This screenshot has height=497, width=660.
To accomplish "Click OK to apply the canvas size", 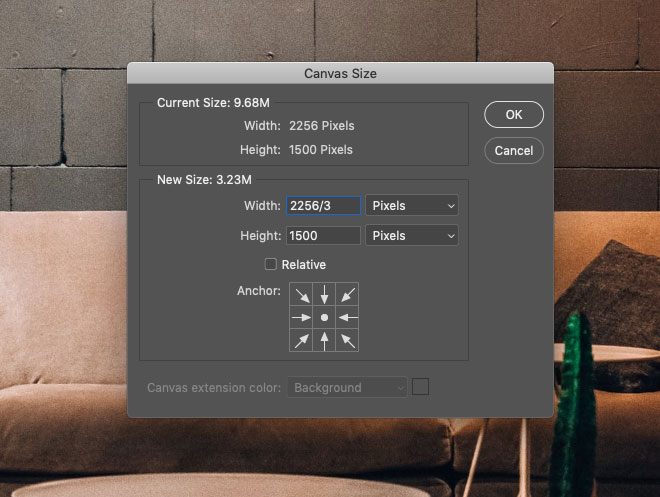I will (513, 115).
